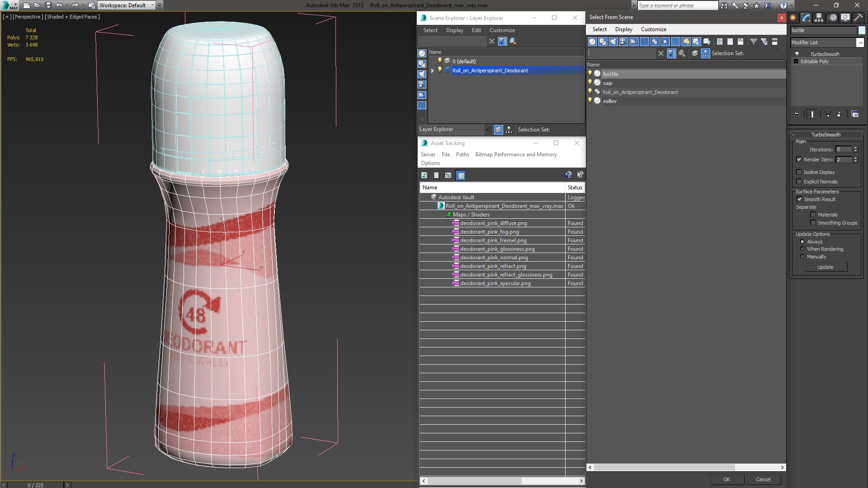Open Select menu in Scene Explorer
Viewport: 868px width, 488px height.
(x=430, y=30)
